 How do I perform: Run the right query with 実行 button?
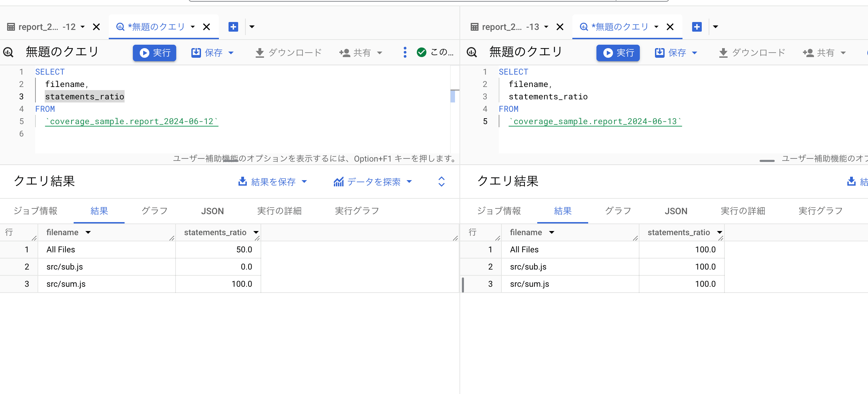click(618, 53)
